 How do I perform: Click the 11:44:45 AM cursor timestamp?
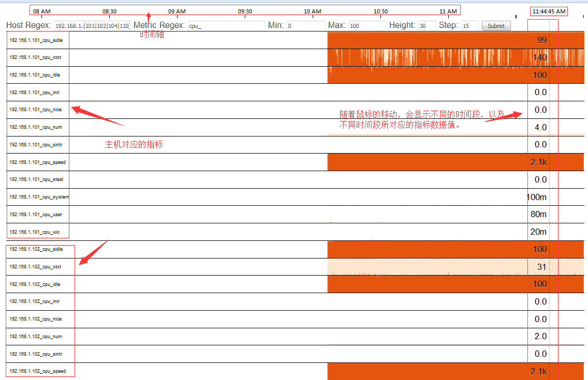tap(549, 11)
